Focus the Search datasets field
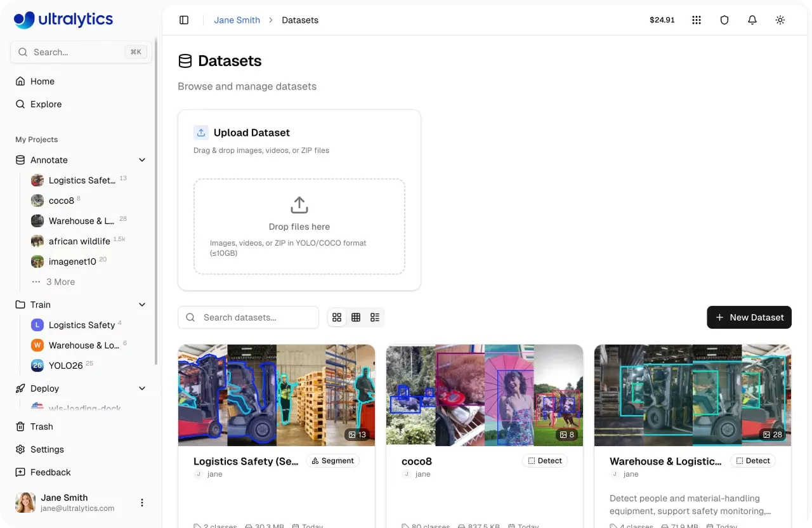Screen dimensions: 812x528 pyautogui.click(x=248, y=317)
